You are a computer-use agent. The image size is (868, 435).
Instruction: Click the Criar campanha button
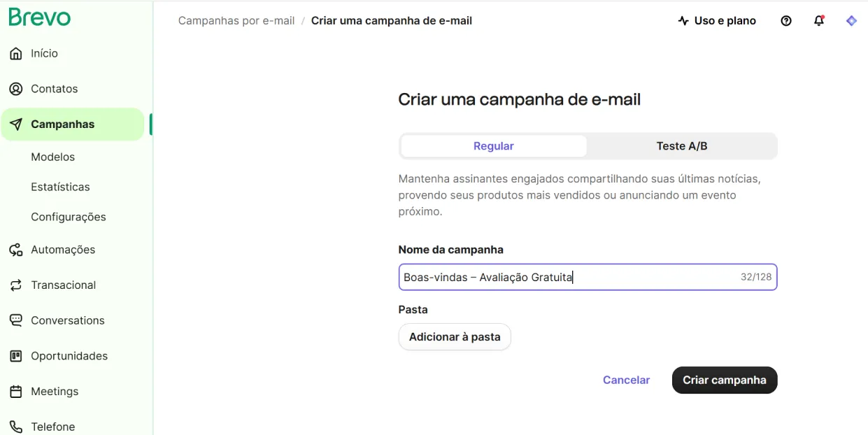(725, 380)
